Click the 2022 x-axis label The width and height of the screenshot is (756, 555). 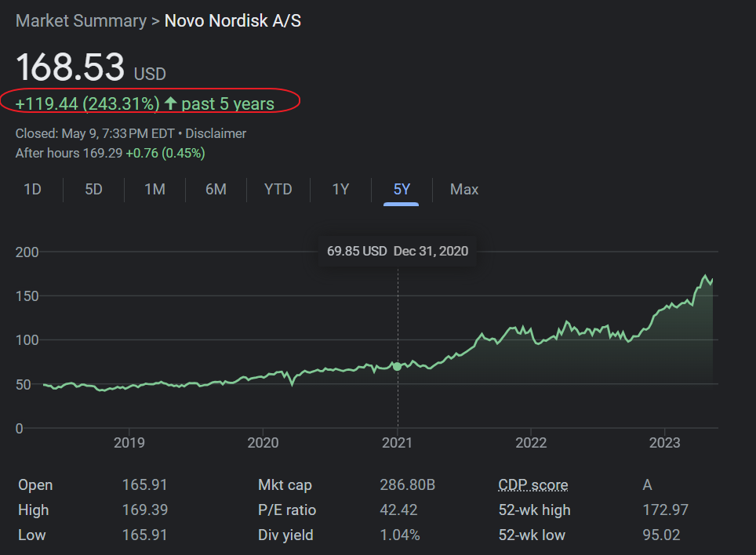point(531,443)
